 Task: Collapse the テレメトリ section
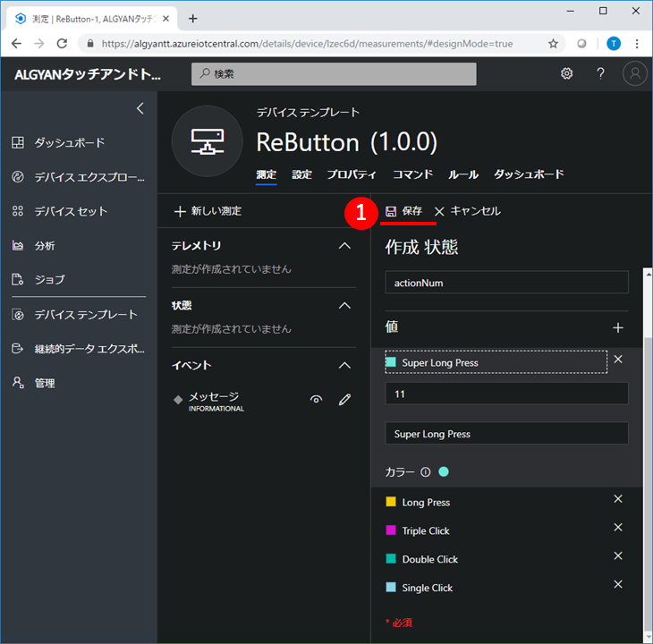(x=344, y=246)
